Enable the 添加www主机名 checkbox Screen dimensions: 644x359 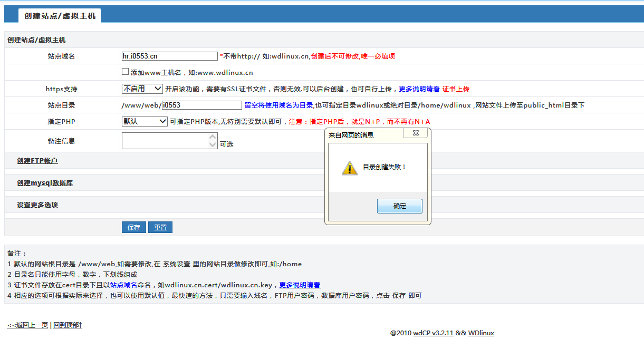125,72
